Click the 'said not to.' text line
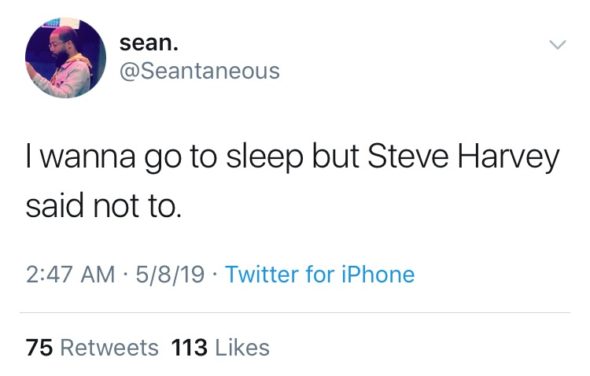 tap(103, 206)
